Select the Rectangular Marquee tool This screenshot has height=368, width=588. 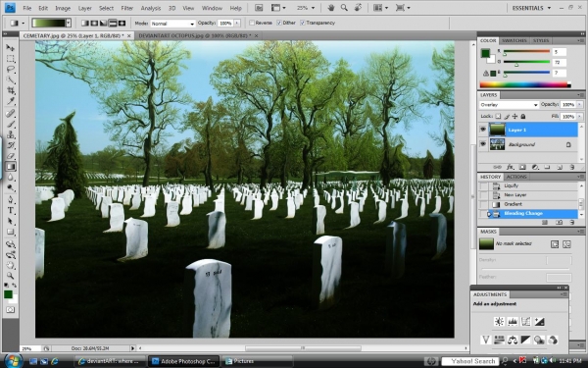coord(11,59)
